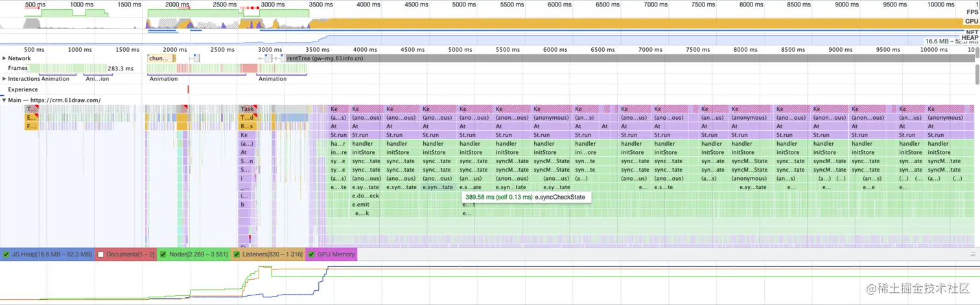Viewport: 980px width, 305px height.
Task: Toggle the JS Heap checkbox
Action: pos(6,254)
